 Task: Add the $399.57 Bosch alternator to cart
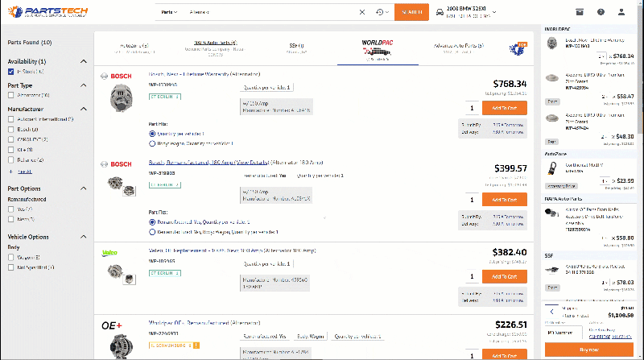click(x=505, y=200)
